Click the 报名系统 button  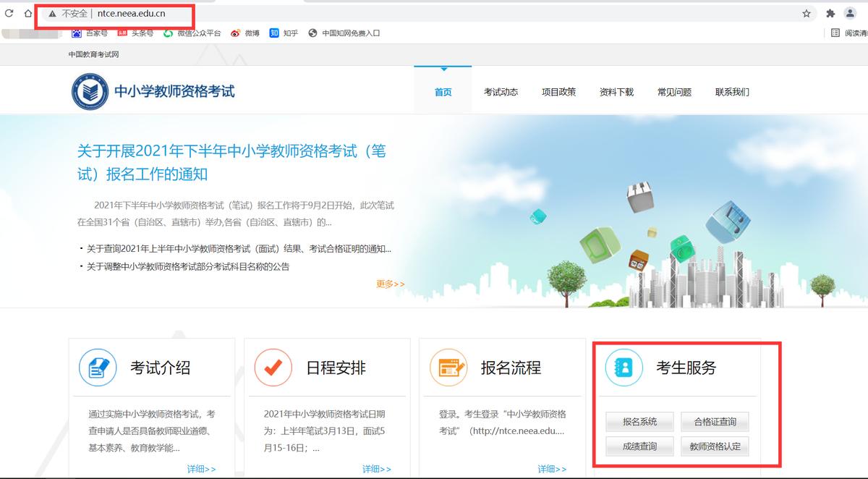pos(639,421)
